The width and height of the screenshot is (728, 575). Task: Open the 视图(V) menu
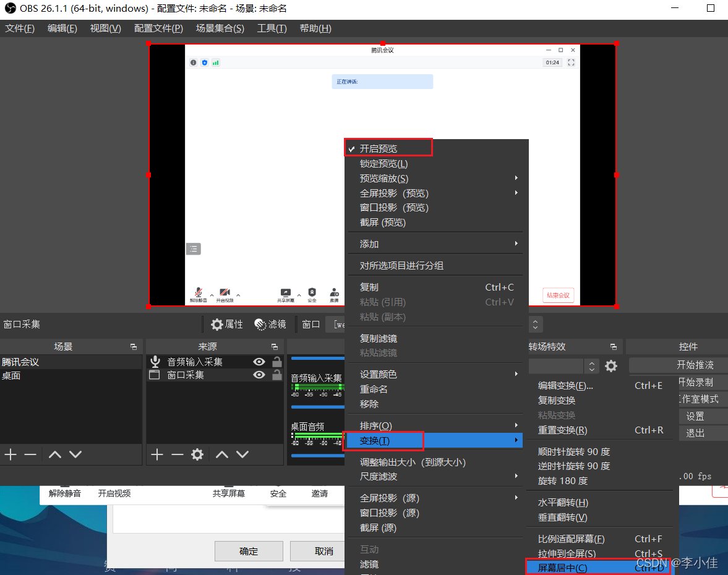[x=105, y=28]
